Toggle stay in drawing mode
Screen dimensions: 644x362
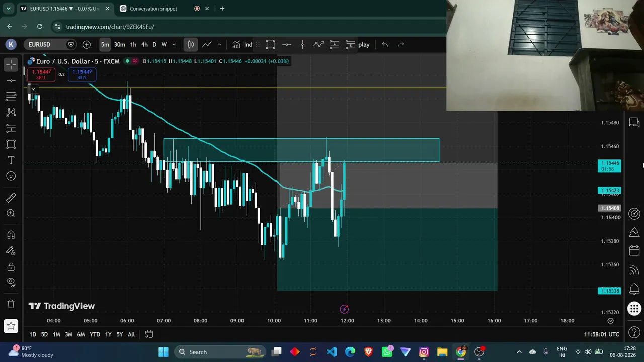click(11, 251)
